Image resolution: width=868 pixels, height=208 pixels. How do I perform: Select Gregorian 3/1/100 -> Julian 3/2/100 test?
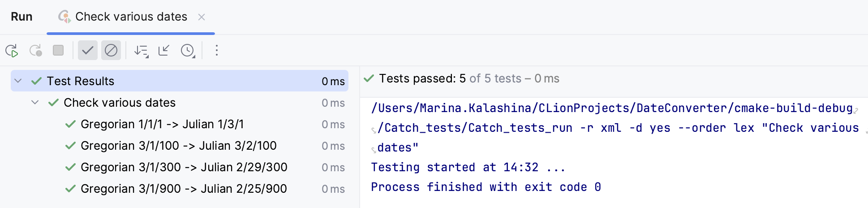point(178,146)
